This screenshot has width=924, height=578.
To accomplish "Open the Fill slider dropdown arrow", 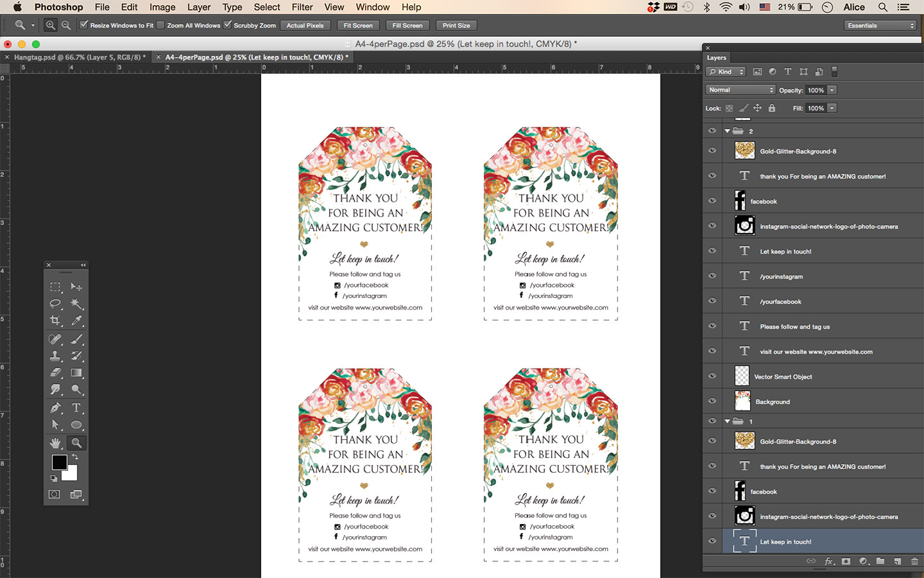I will point(832,108).
